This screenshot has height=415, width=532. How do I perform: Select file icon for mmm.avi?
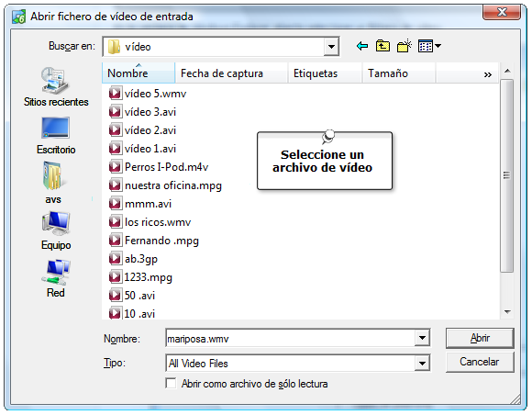point(115,204)
